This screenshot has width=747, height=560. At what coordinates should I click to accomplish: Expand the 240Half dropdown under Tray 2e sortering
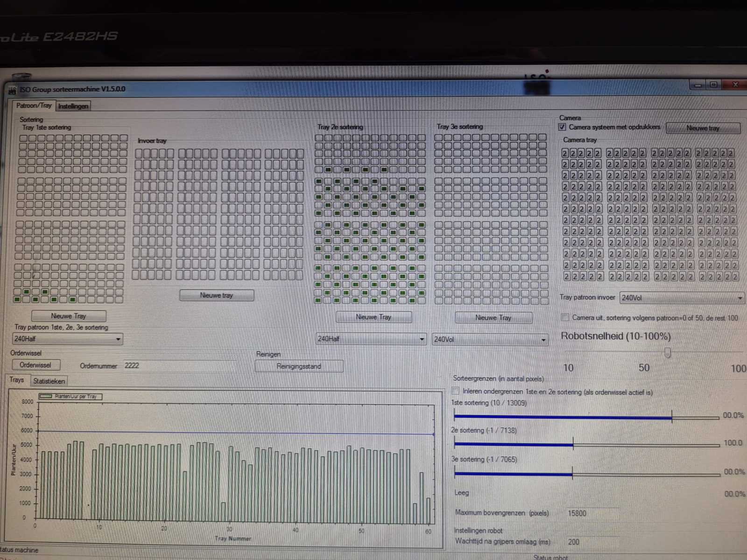click(371, 339)
